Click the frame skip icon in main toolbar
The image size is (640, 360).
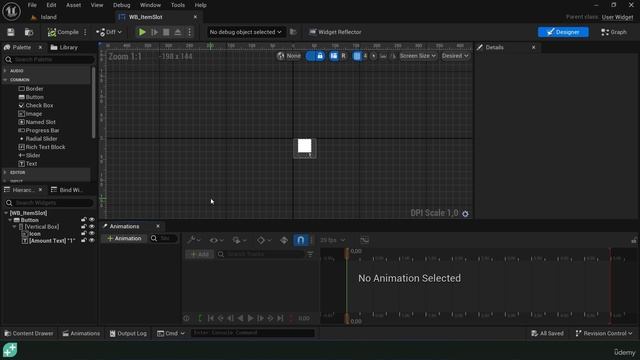click(155, 32)
